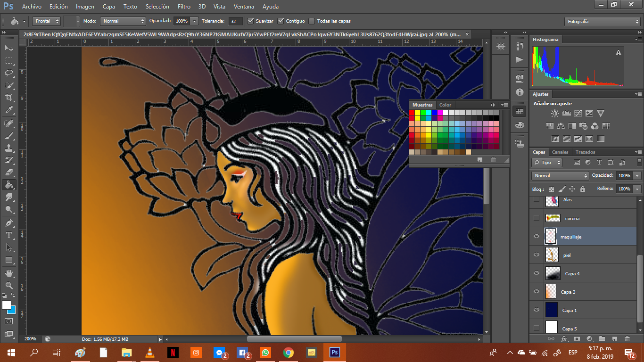Click the red swatch in Muestras
This screenshot has height=362, width=644.
[412, 113]
